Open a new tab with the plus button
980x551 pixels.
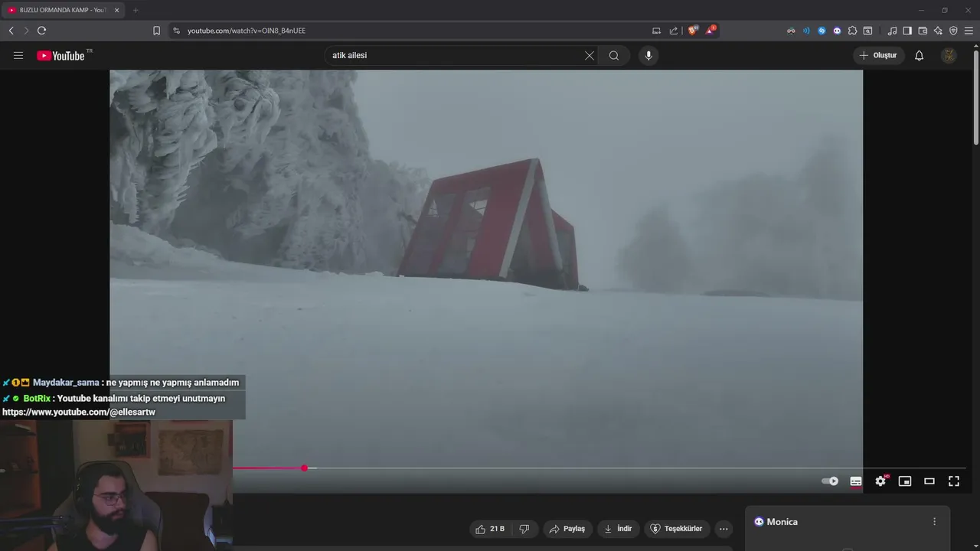pyautogui.click(x=136, y=10)
